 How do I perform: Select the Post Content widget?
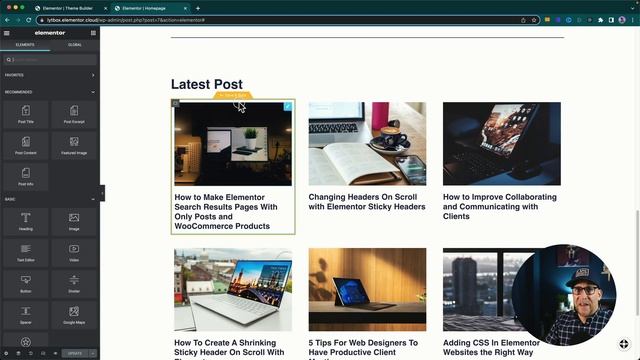(x=26, y=145)
